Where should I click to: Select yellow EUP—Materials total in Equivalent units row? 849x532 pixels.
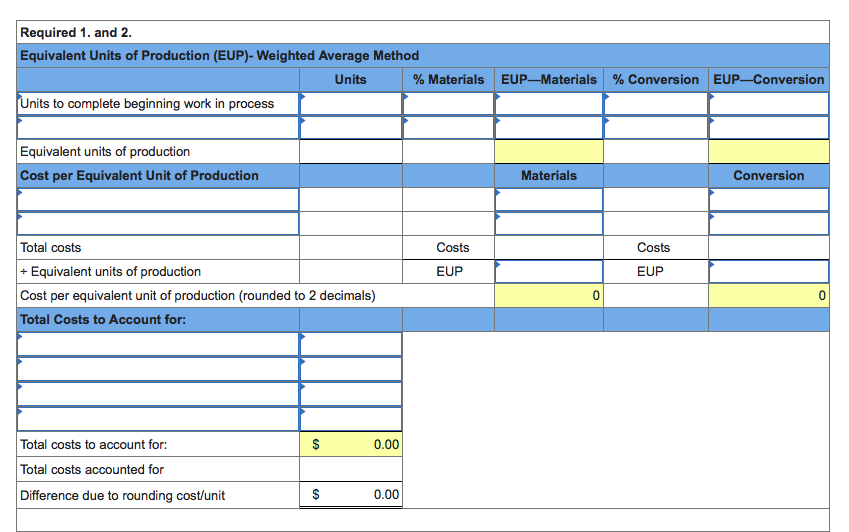[549, 152]
